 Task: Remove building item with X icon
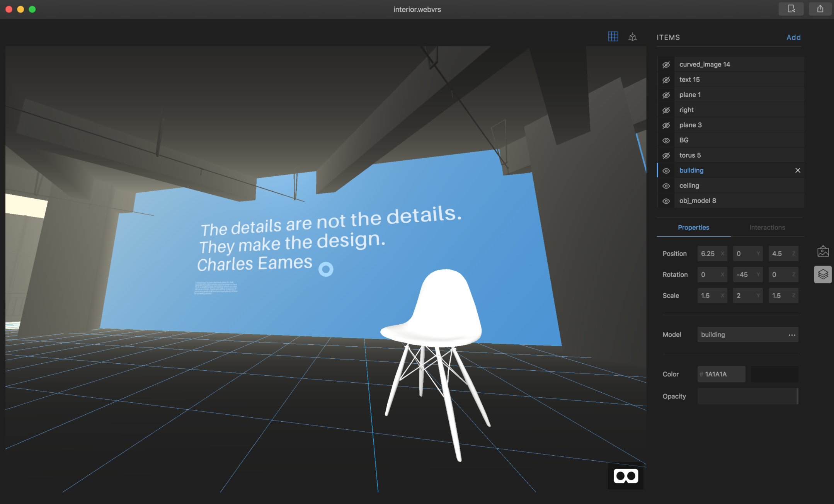pyautogui.click(x=798, y=170)
